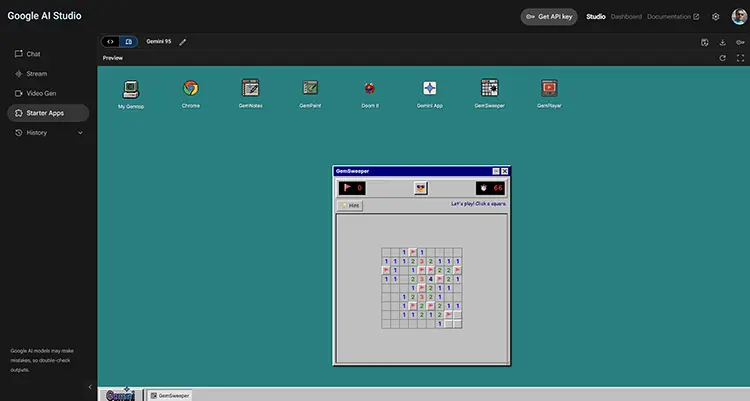Expand the History section chevron

pos(80,133)
